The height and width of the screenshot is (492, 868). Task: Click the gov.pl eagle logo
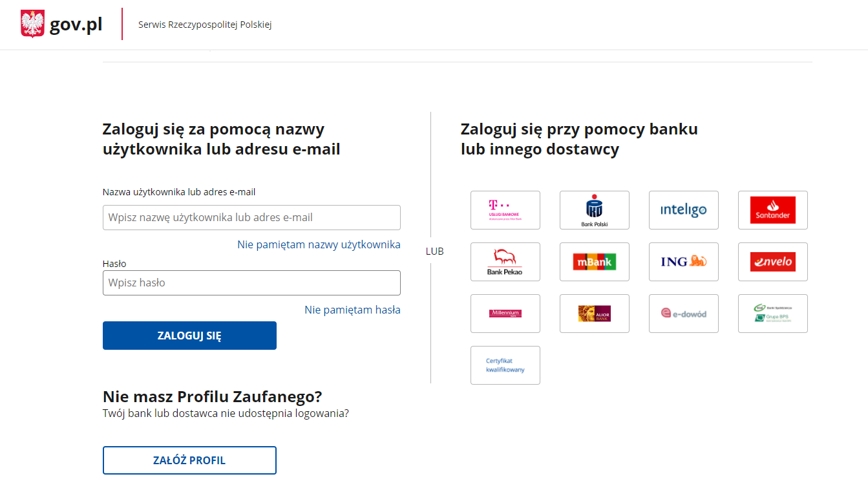coord(33,24)
